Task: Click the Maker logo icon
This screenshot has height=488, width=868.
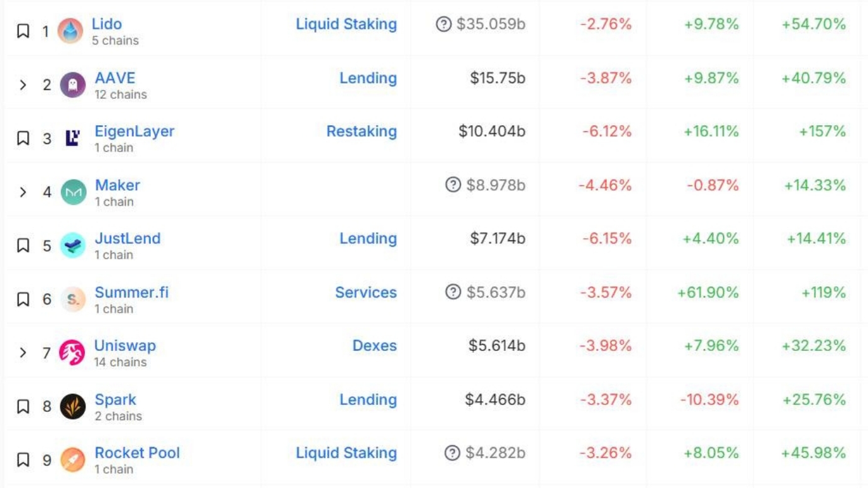Action: [x=73, y=192]
